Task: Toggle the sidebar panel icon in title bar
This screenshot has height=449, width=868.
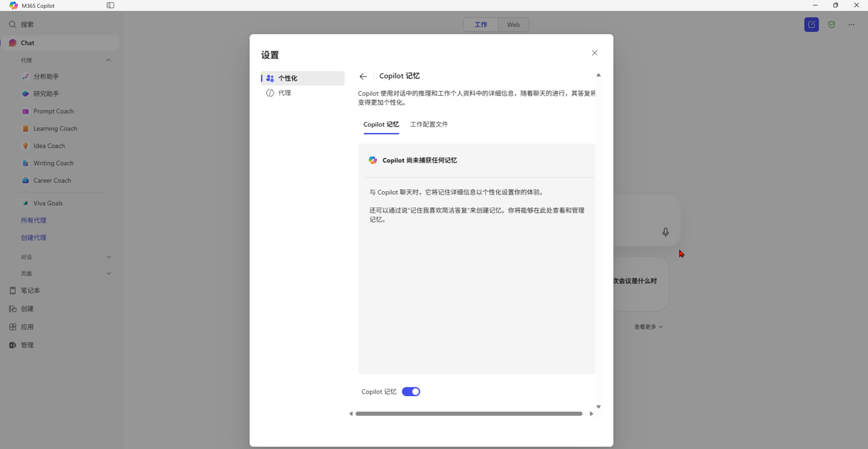Action: pos(111,5)
